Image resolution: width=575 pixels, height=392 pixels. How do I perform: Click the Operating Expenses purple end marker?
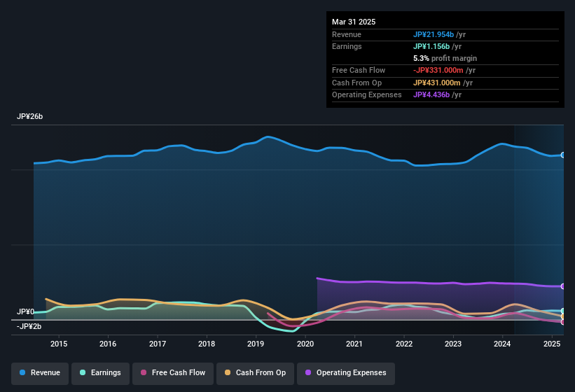pyautogui.click(x=563, y=286)
